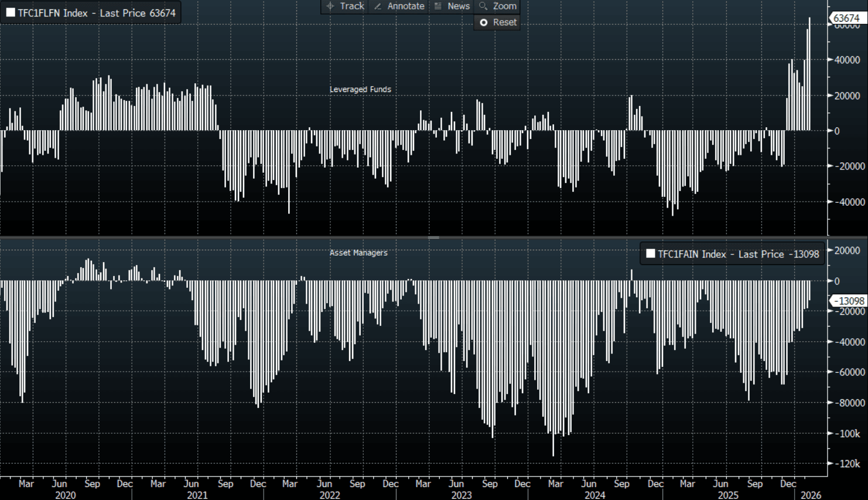Screen dimensions: 868x500
Task: Select the Asset Managers annotation text
Action: [x=358, y=253]
